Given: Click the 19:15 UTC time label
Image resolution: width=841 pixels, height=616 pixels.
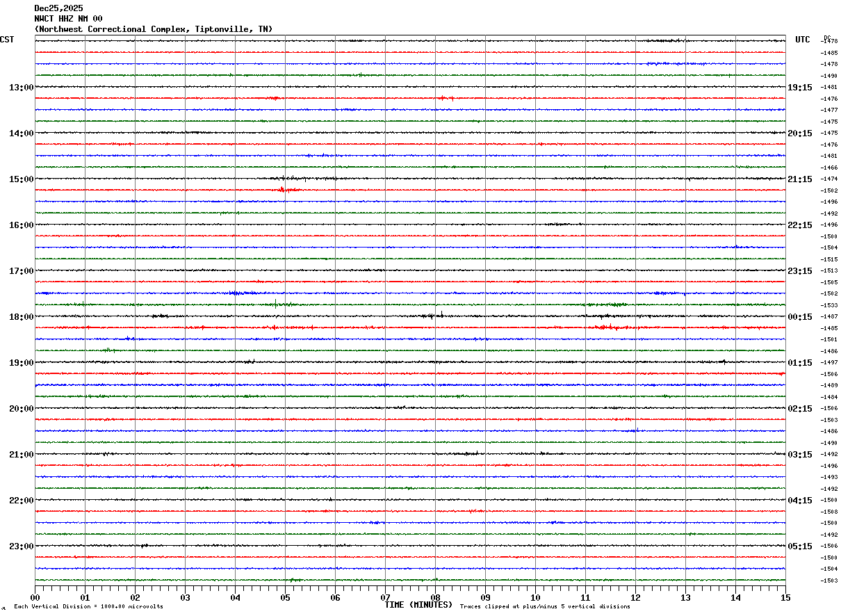Looking at the screenshot, I should click(800, 88).
